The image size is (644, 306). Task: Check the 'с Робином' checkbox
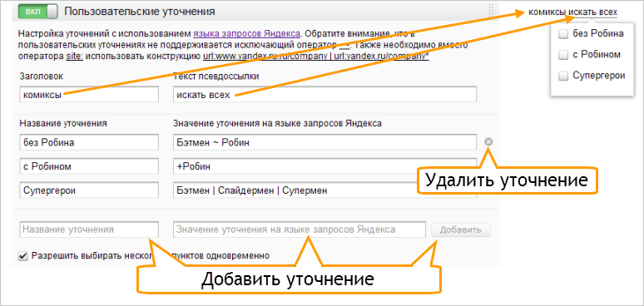click(x=563, y=55)
